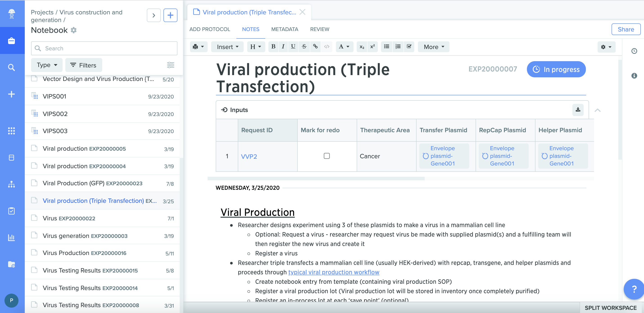Open Transfer Plasmid Envelope plasmid-Gene001 chip
The width and height of the screenshot is (644, 313).
coord(444,156)
